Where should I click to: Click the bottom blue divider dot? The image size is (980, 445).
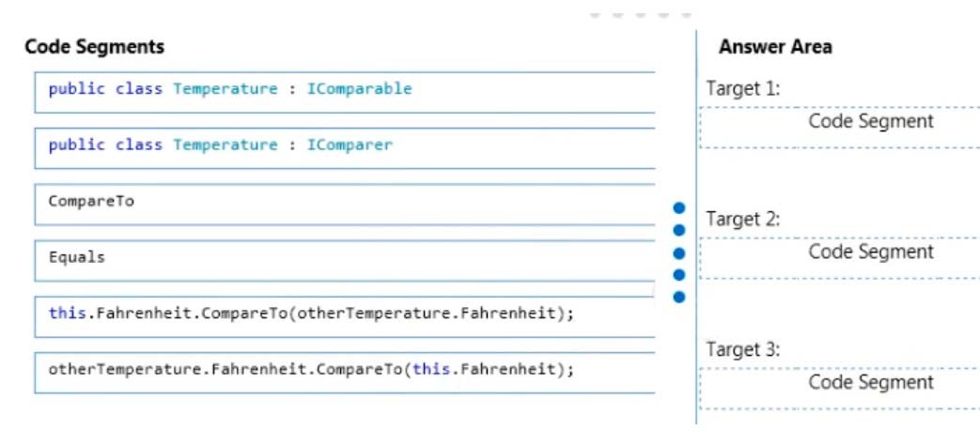(679, 297)
